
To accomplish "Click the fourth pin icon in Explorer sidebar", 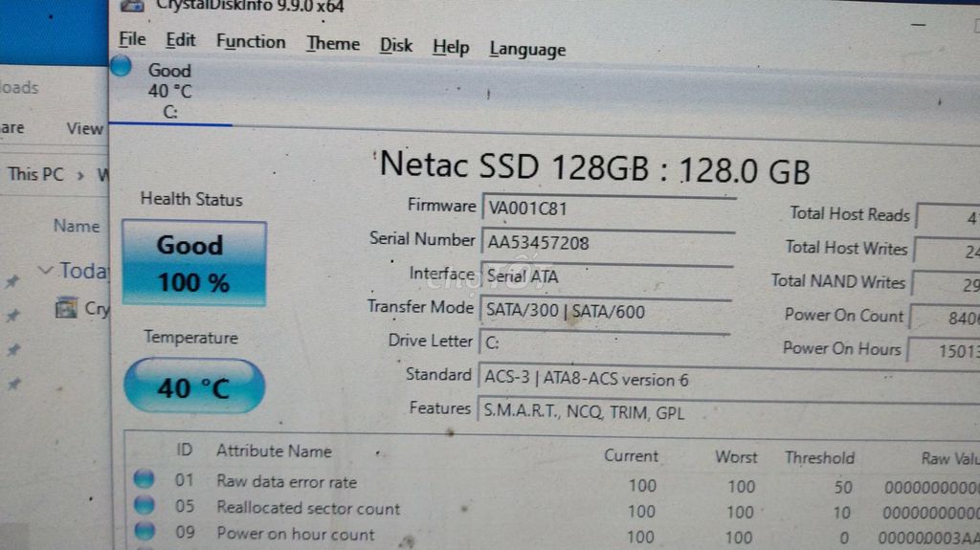I will 13,384.
